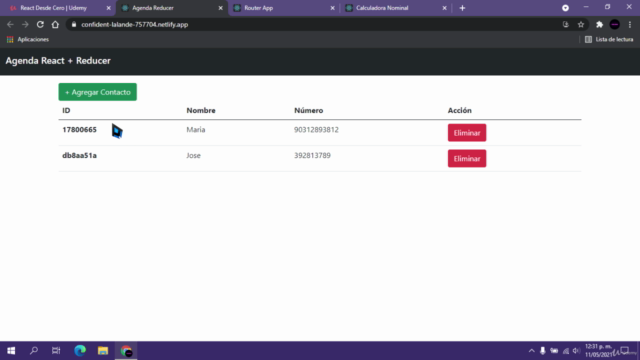Click the Acción column header
Image resolution: width=640 pixels, height=360 pixels.
(460, 111)
